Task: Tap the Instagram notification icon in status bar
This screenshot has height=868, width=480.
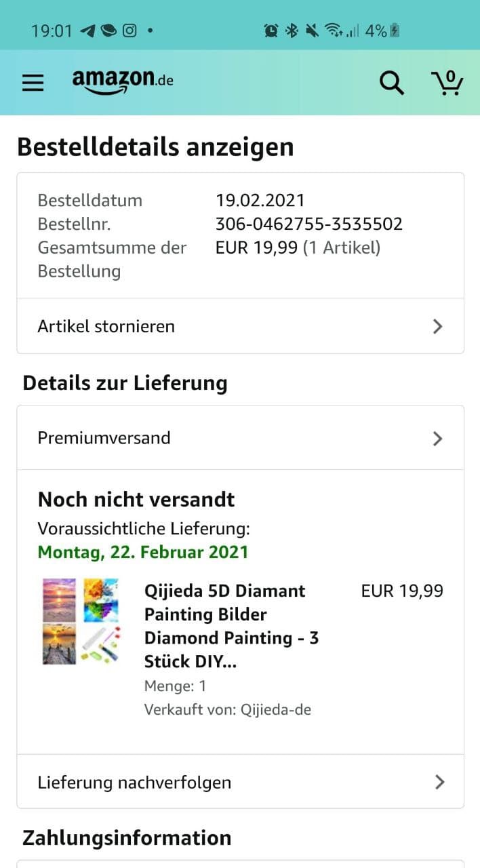Action: coord(129,31)
